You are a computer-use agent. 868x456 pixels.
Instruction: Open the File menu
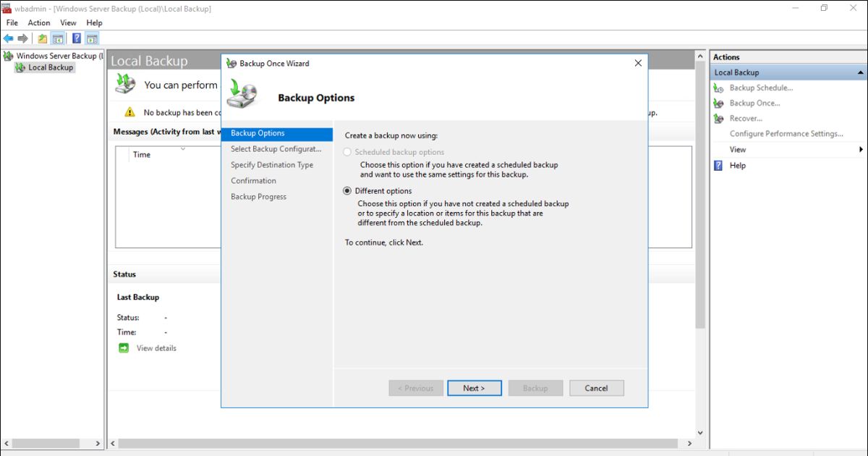(12, 23)
